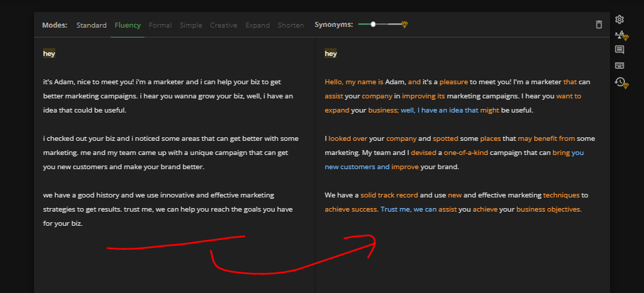
Task: Click the blue phrase "Trust me, we can"
Action: click(x=409, y=209)
